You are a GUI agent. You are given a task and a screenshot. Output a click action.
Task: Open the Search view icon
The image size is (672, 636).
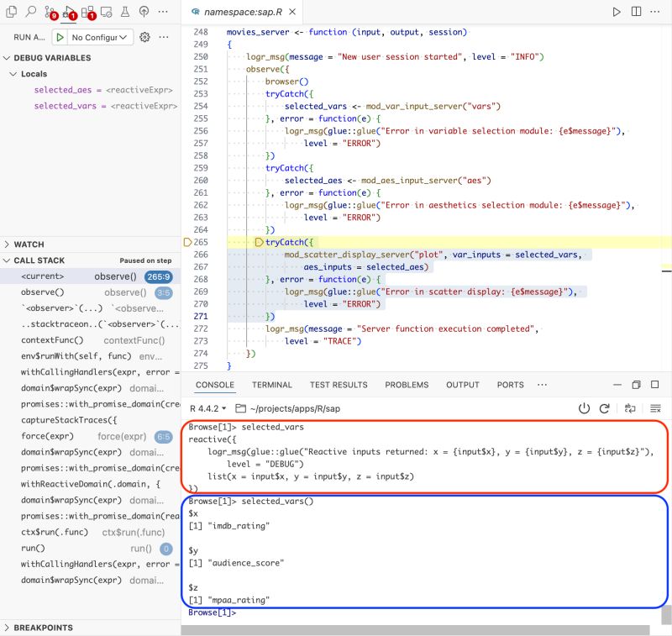click(x=30, y=12)
